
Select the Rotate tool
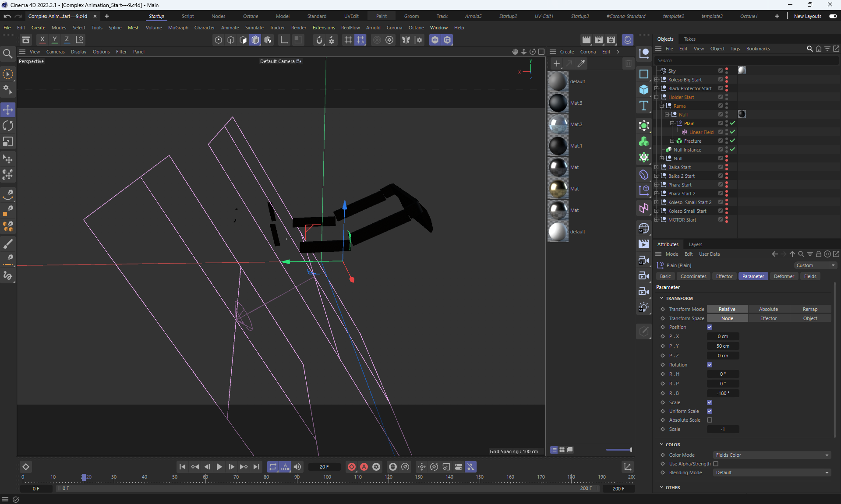tap(8, 126)
